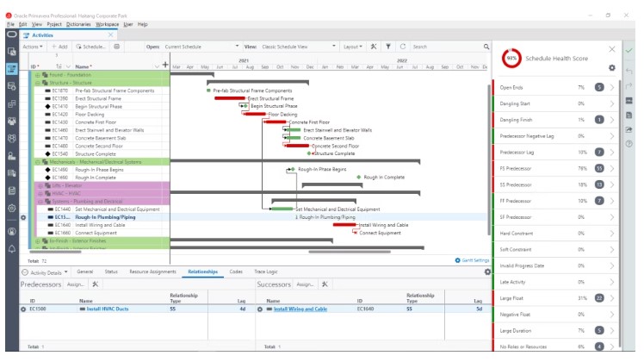Open the Classic Schedule View dropdown
This screenshot has height=362, width=644.
click(299, 47)
